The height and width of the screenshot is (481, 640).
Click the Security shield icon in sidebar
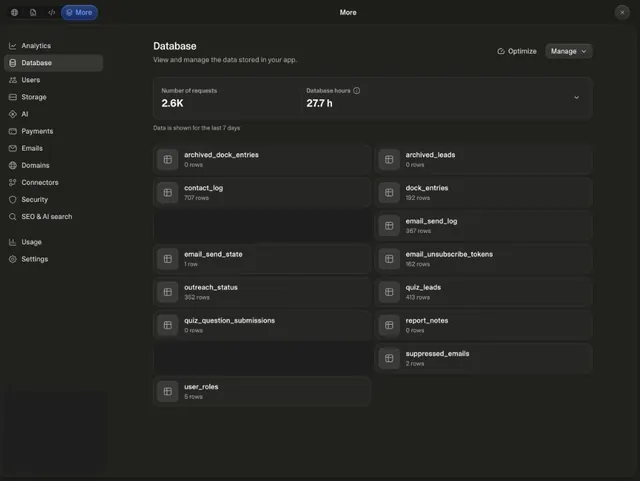[13, 200]
